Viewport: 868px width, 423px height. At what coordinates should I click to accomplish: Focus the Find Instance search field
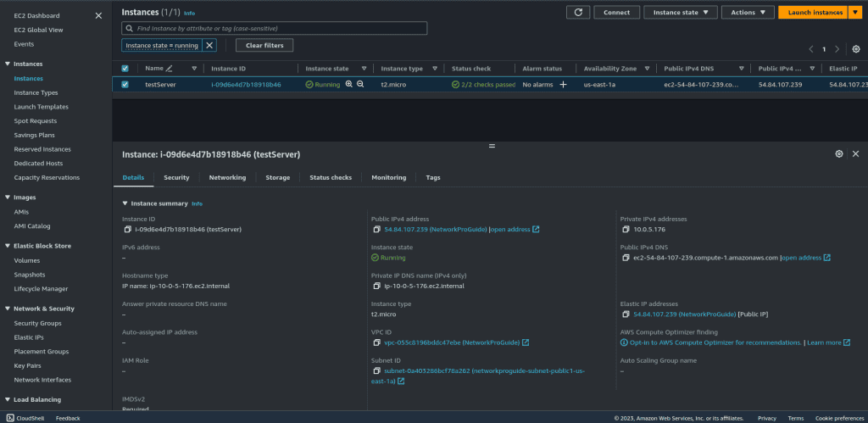(275, 28)
